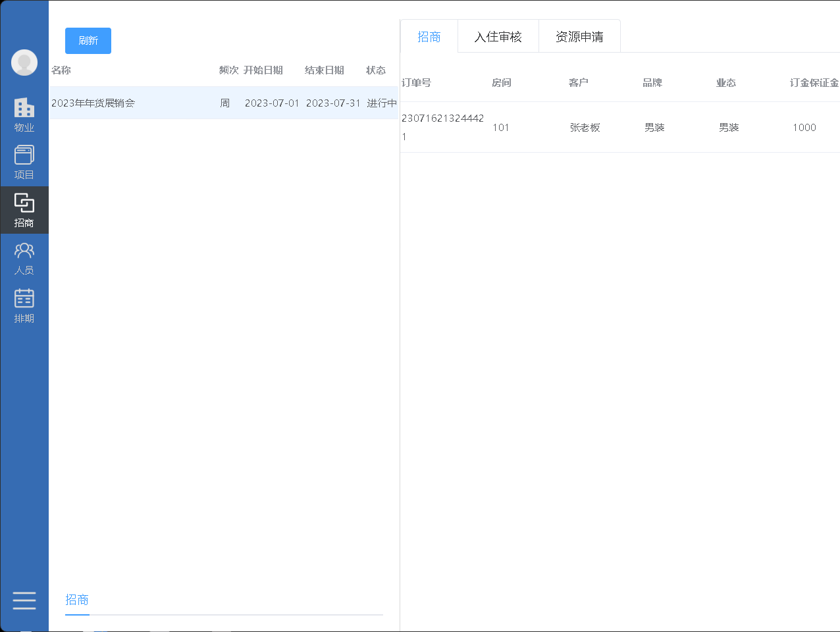
Task: Click the highlighted 招商 sidebar icon
Action: 24,209
